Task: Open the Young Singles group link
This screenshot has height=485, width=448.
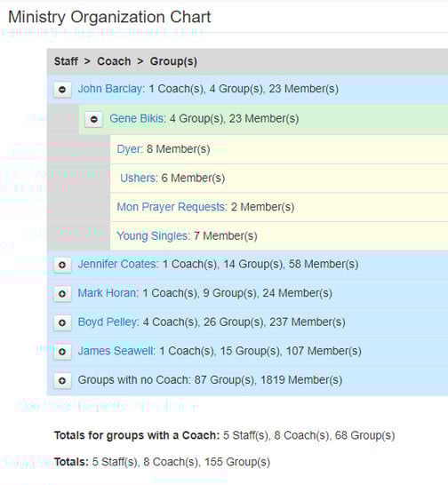Action: click(153, 236)
